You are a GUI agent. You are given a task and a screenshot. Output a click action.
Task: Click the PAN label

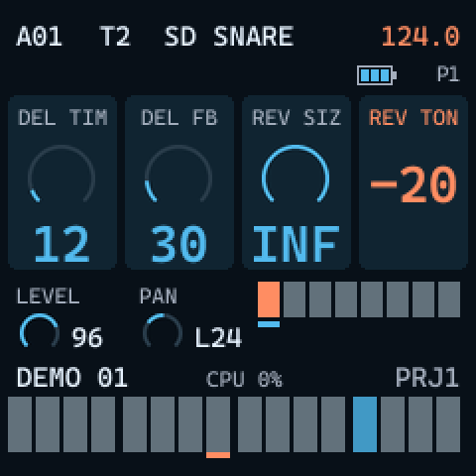(x=159, y=296)
